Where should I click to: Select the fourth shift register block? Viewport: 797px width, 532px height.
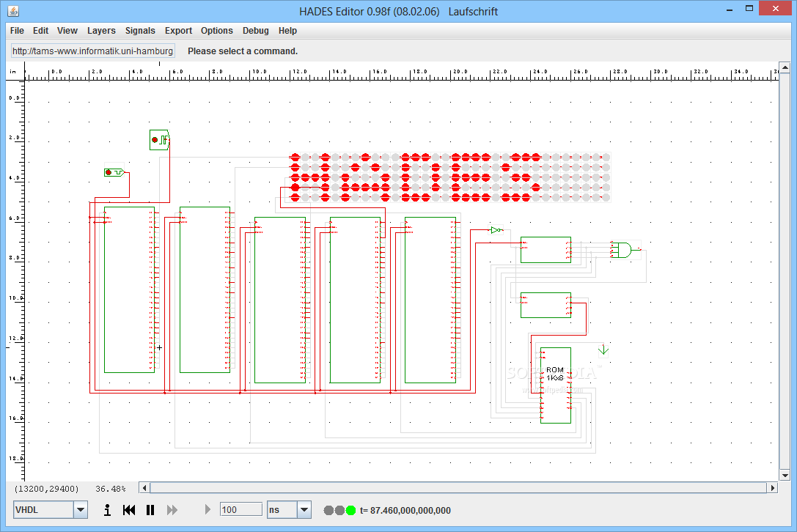coord(356,300)
